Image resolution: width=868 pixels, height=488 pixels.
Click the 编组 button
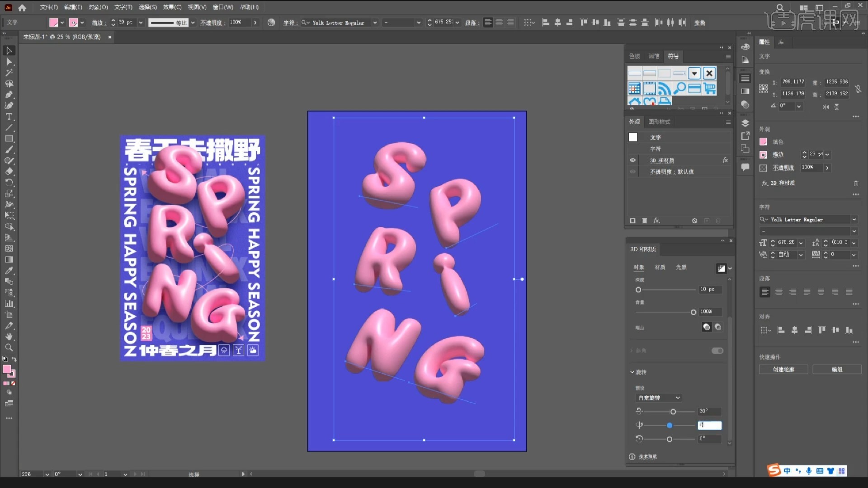[837, 369]
